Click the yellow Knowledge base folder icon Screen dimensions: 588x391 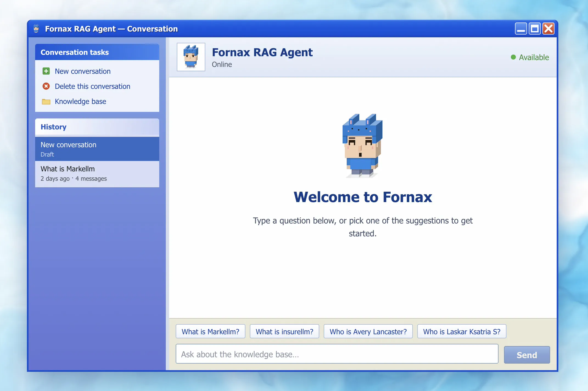(46, 101)
